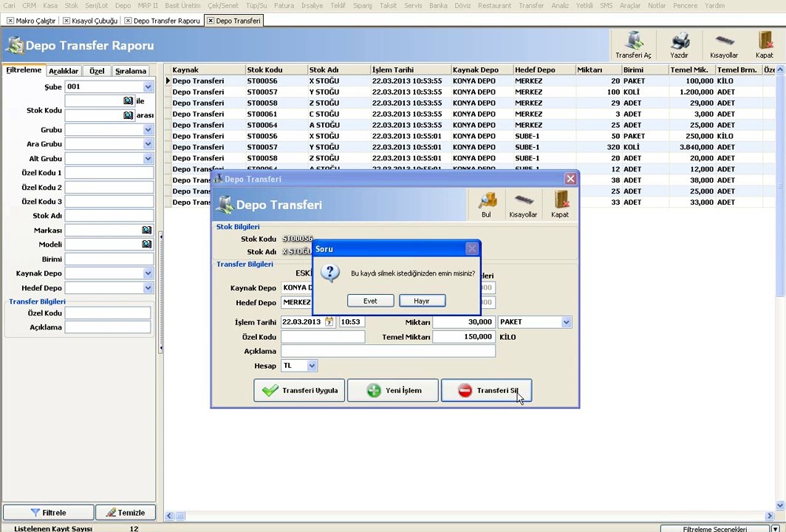The height and width of the screenshot is (532, 786).
Task: Click the Özel Kodu 1 input field
Action: click(x=109, y=172)
